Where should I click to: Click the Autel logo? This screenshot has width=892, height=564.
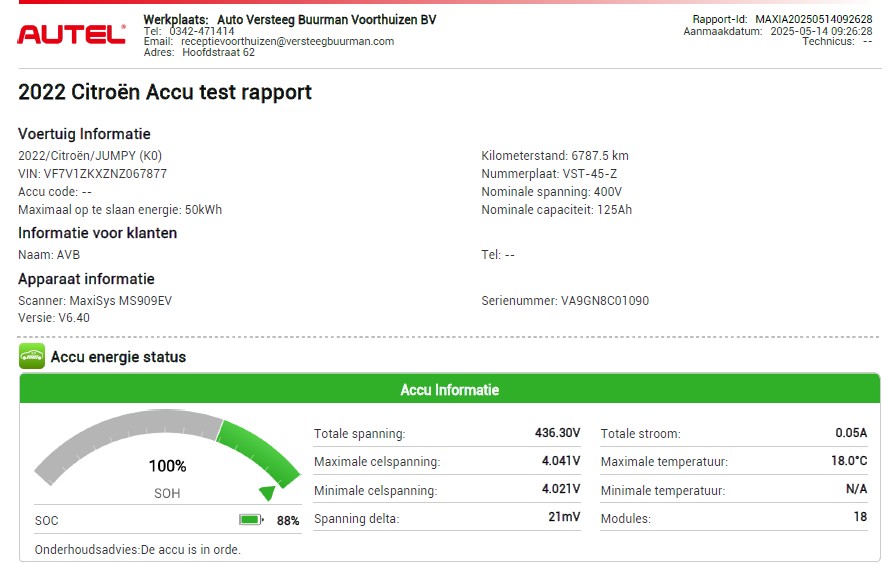tap(71, 34)
